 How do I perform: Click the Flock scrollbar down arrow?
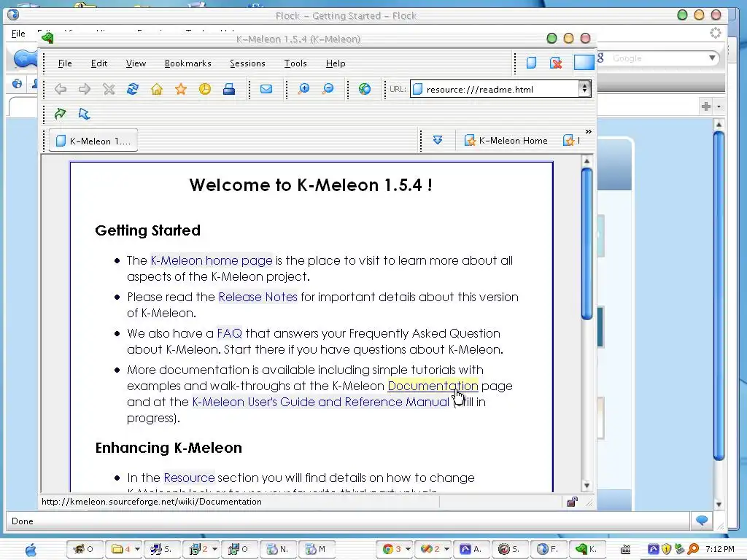(719, 505)
